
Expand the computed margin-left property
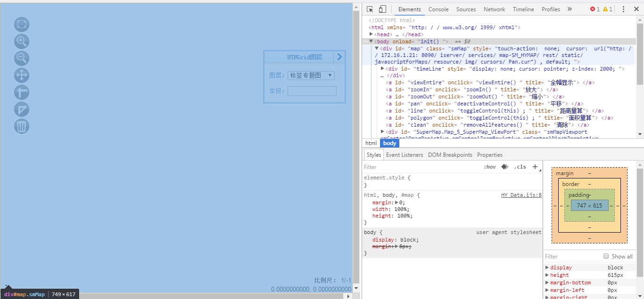tap(547, 290)
